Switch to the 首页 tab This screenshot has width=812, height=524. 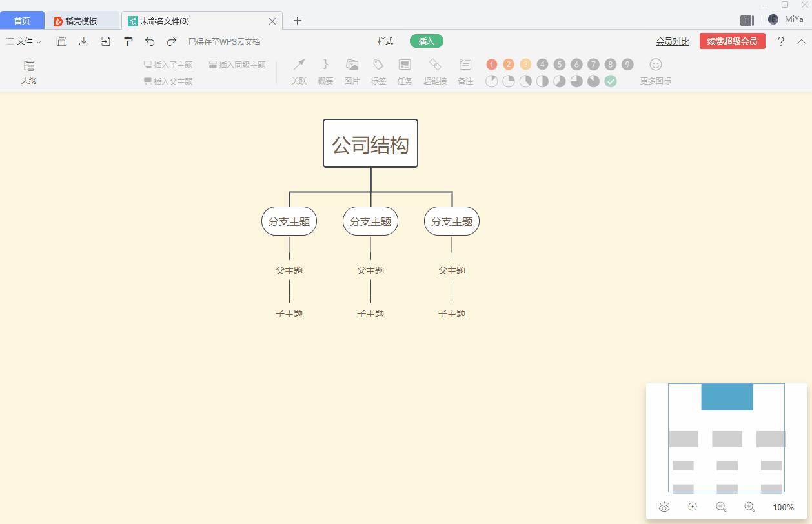coord(22,20)
